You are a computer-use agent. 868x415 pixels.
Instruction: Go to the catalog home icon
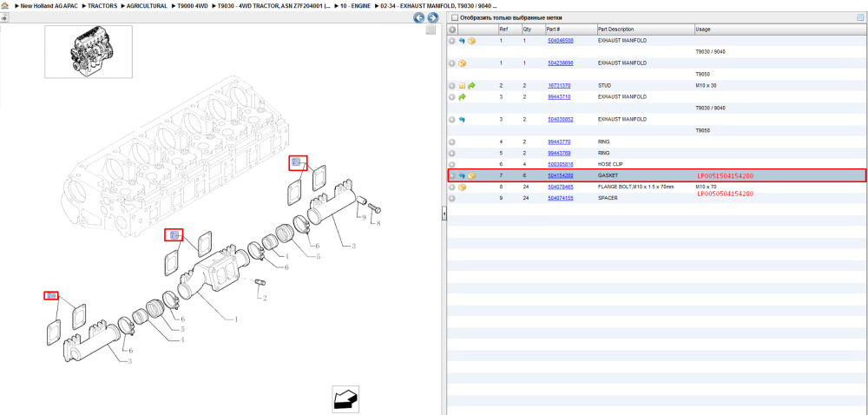5,5
